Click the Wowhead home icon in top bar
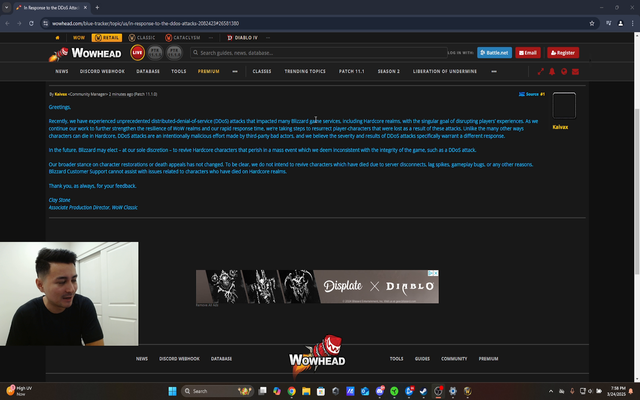This screenshot has width=640, height=400. coord(57,38)
